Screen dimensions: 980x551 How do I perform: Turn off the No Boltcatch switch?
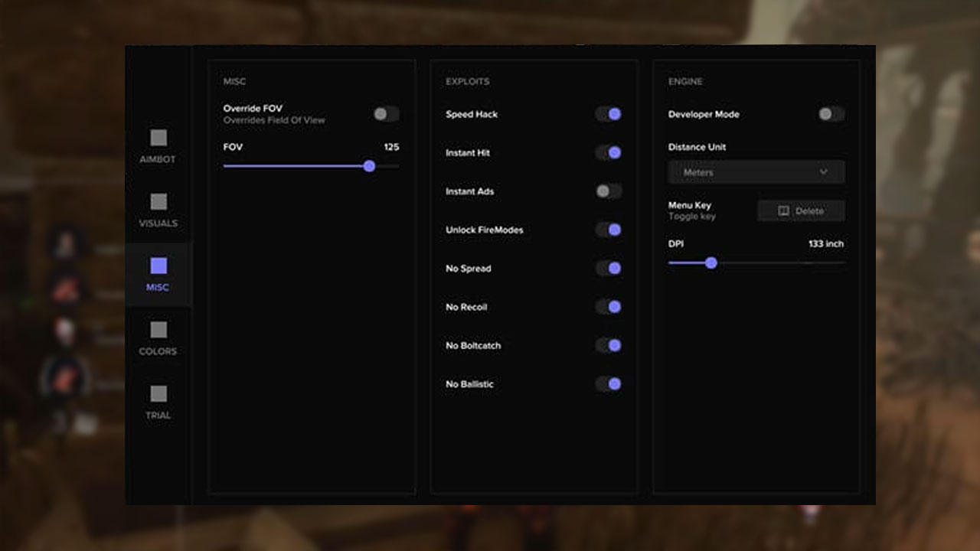click(x=609, y=345)
